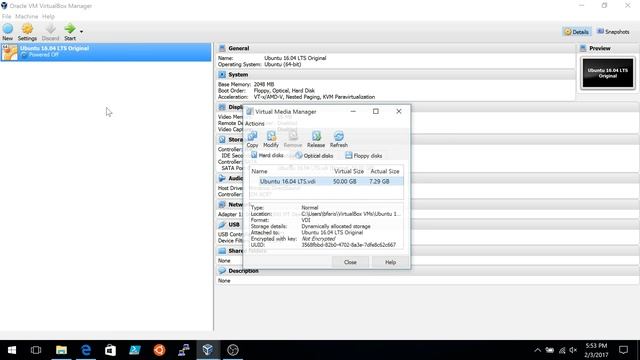The height and width of the screenshot is (360, 640).
Task: Close the Virtual Media Manager via Close button
Action: [350, 262]
